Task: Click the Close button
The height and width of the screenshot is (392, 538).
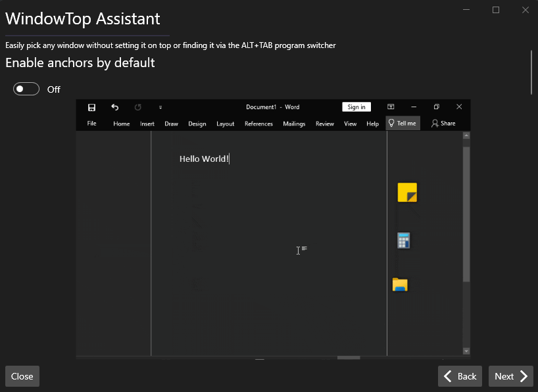Action: pyautogui.click(x=22, y=376)
